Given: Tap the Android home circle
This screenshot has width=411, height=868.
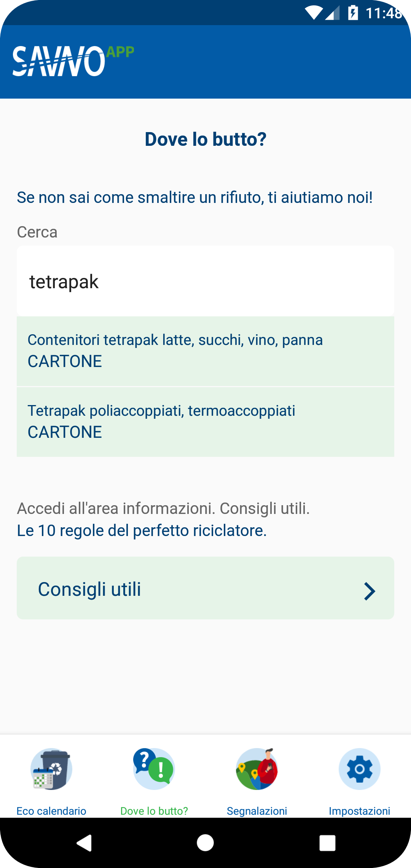Looking at the screenshot, I should [x=205, y=842].
